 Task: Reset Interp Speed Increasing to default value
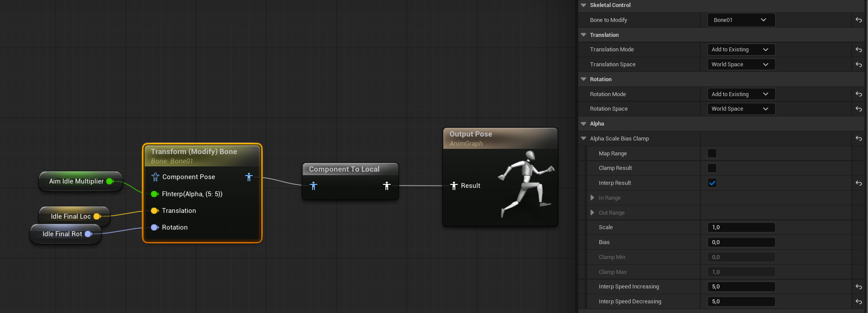(x=858, y=287)
